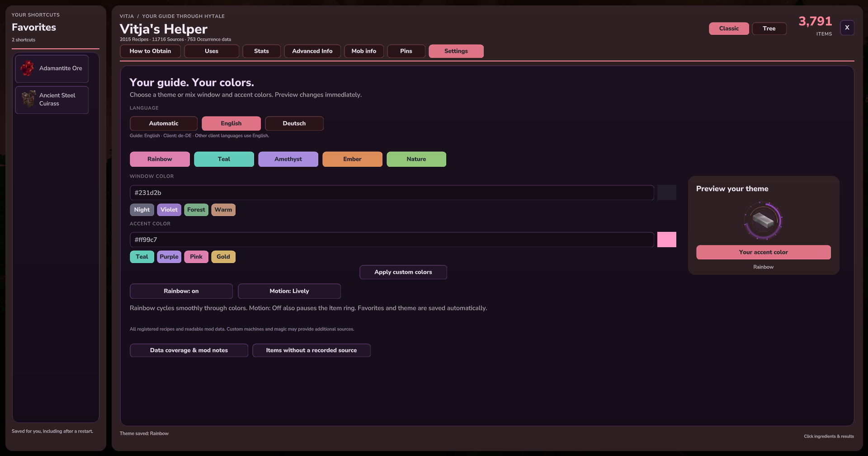This screenshot has height=456, width=868.
Task: Click the preview item ring icon
Action: pyautogui.click(x=763, y=221)
